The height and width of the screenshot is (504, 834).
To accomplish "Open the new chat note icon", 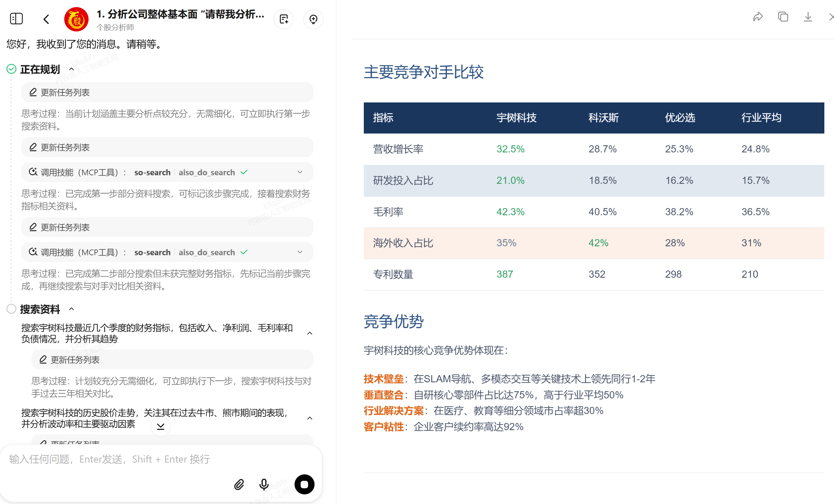I will [284, 19].
